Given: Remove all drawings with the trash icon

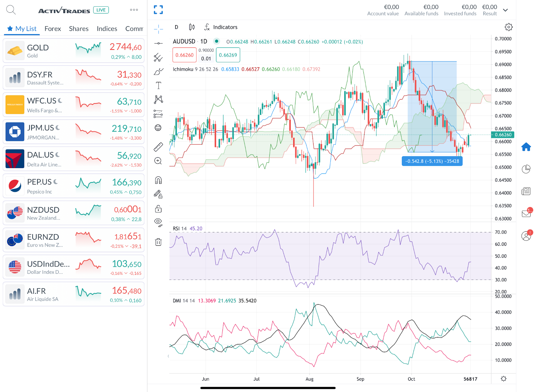Looking at the screenshot, I should [158, 242].
